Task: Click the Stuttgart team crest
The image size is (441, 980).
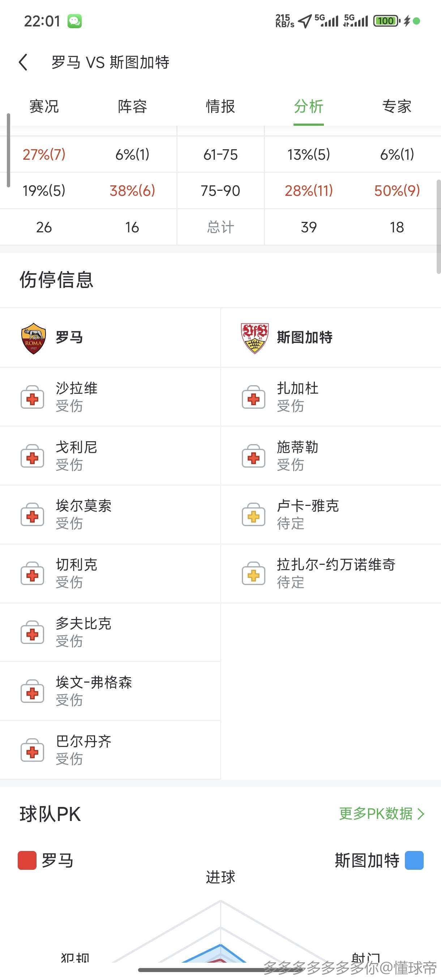Action: tap(254, 338)
